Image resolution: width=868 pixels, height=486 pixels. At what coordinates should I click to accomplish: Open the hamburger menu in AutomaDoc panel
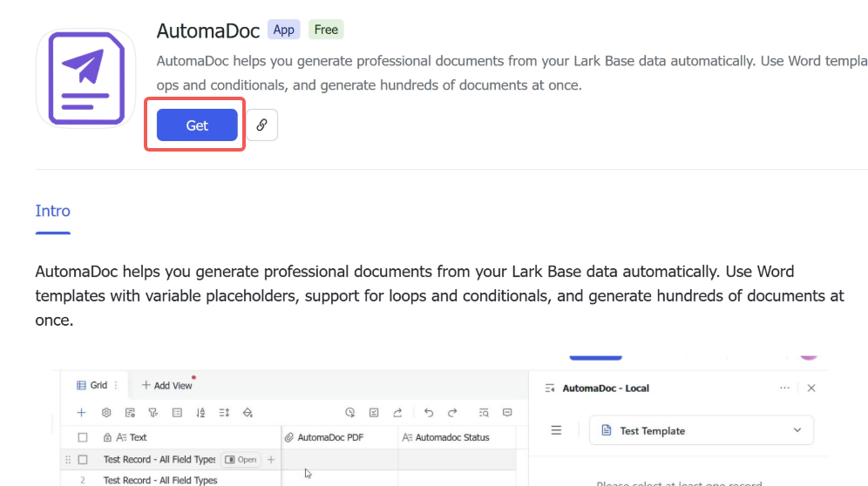(556, 430)
